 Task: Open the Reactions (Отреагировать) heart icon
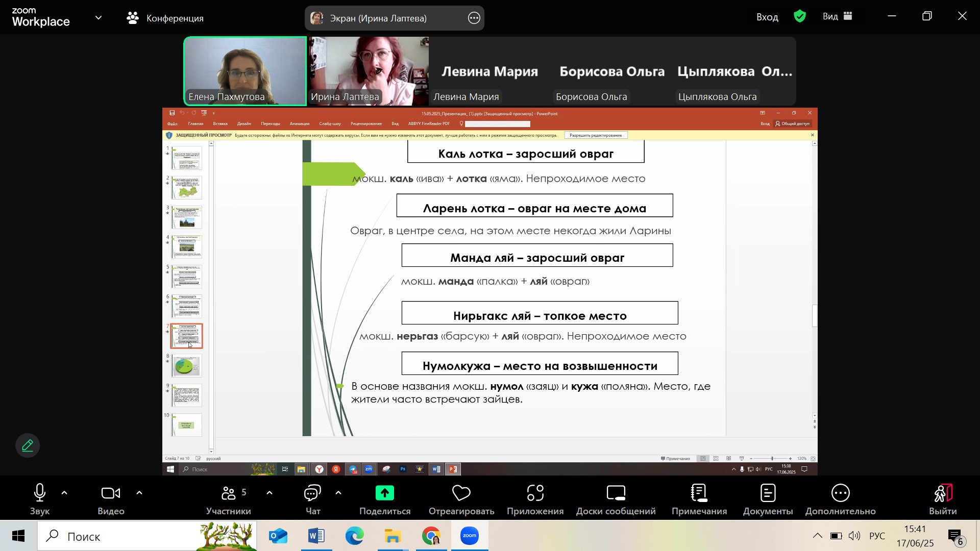coord(461,493)
